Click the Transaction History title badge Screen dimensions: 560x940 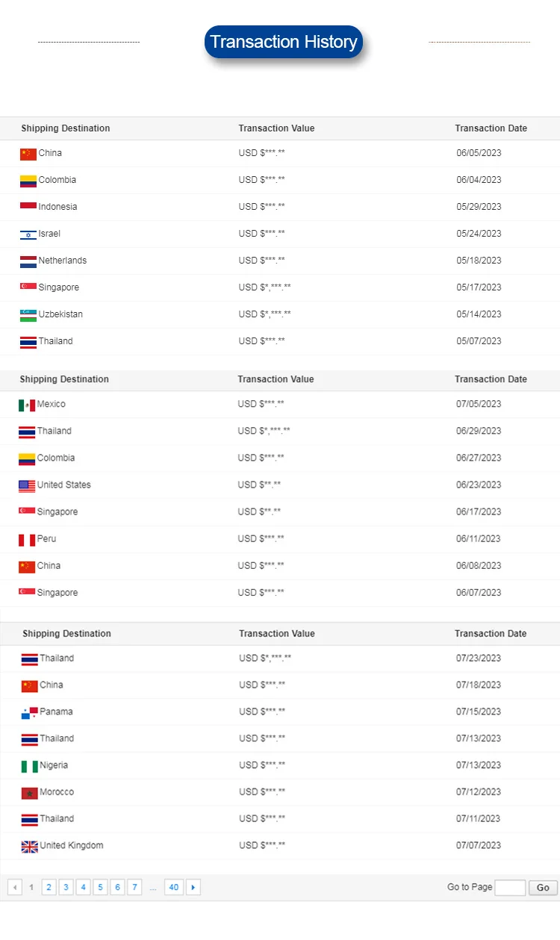tap(284, 42)
